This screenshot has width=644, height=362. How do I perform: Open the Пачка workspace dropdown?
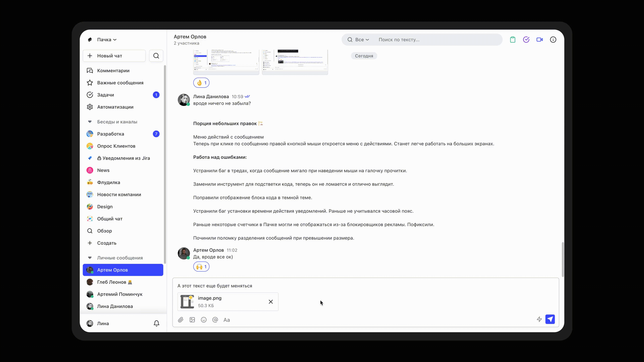pos(106,40)
